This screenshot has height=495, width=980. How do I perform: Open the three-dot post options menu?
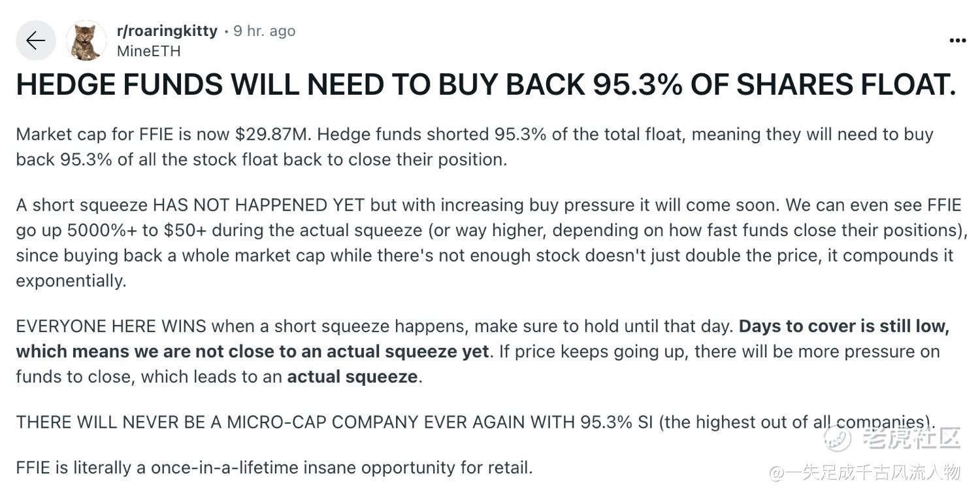pos(957,41)
